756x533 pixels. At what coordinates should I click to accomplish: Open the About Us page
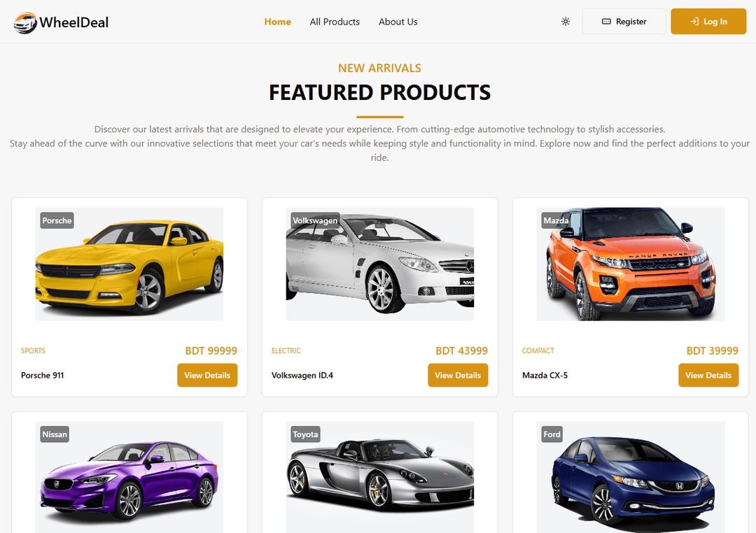(398, 22)
